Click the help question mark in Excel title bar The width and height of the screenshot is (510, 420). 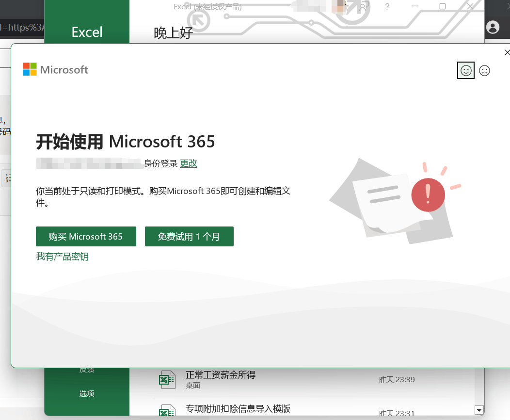387,6
